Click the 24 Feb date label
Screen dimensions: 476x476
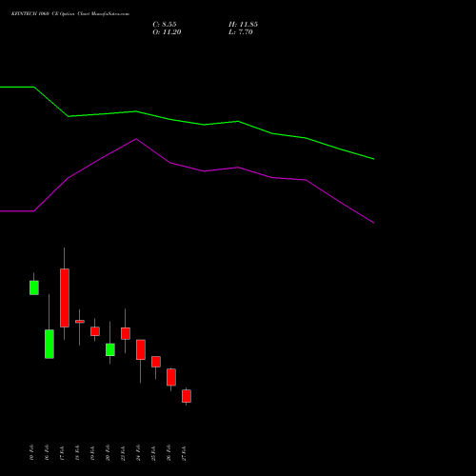[x=138, y=452]
